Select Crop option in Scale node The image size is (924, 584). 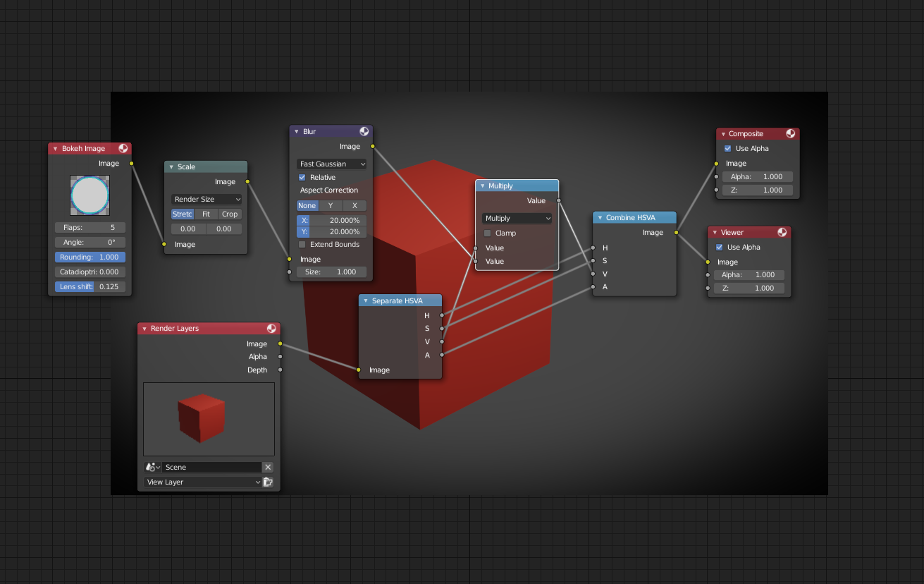230,214
